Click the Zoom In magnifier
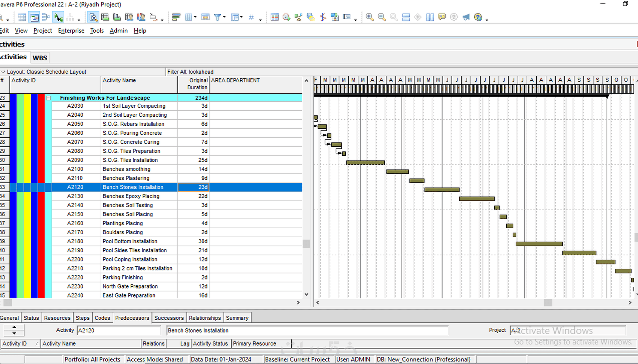 [370, 17]
